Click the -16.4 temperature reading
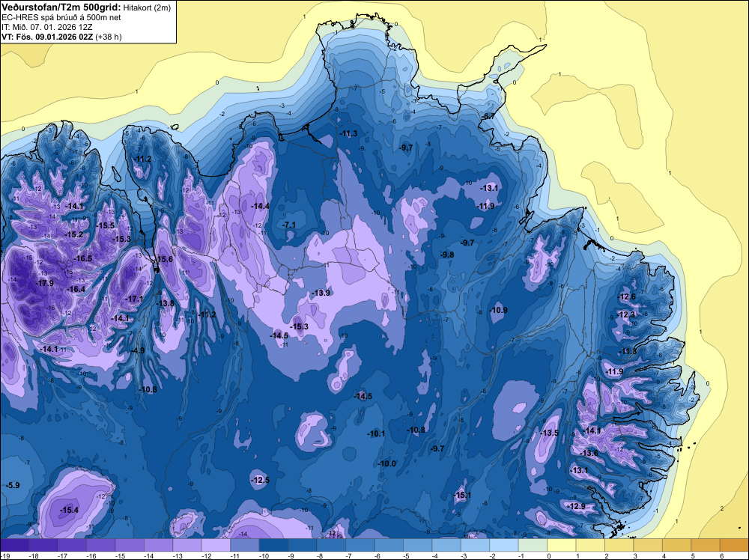This screenshot has width=749, height=560. [76, 289]
